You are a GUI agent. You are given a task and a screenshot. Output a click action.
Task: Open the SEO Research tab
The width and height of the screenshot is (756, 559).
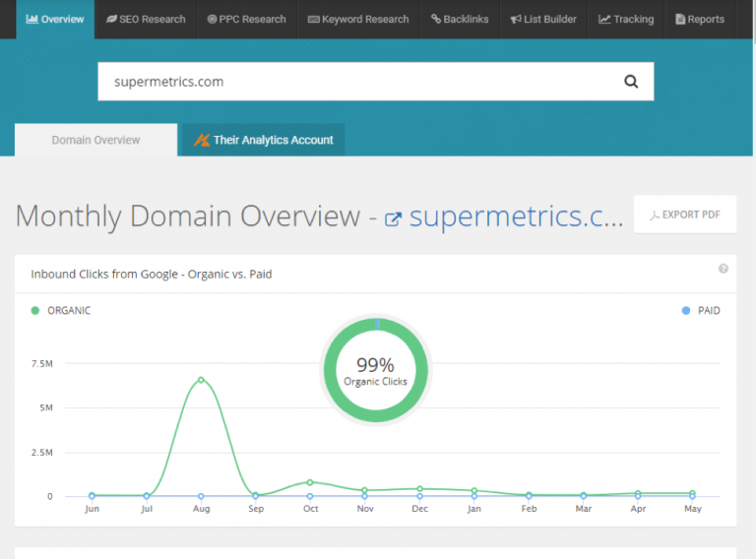point(146,20)
